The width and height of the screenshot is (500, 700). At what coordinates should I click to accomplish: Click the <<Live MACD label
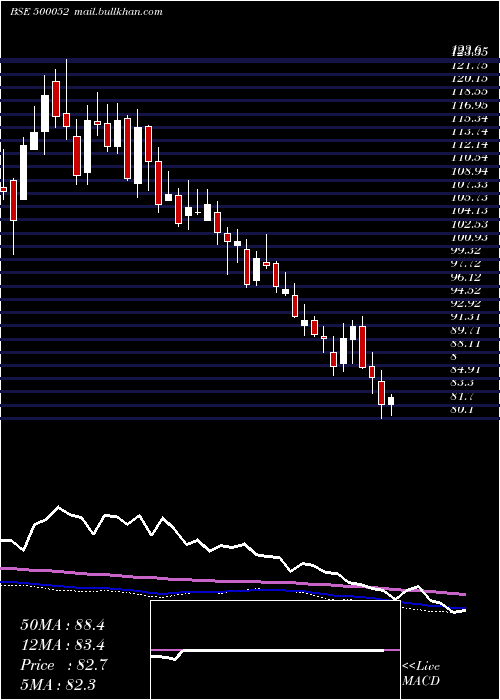click(421, 674)
